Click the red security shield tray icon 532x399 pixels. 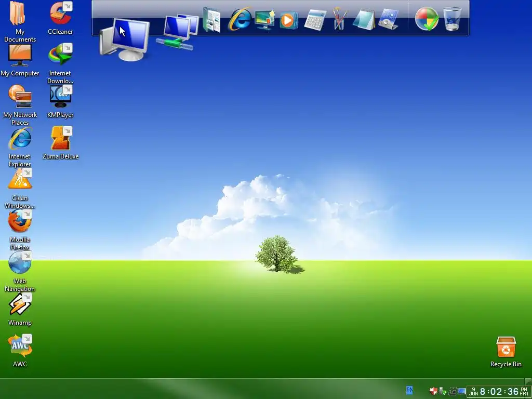tap(433, 391)
